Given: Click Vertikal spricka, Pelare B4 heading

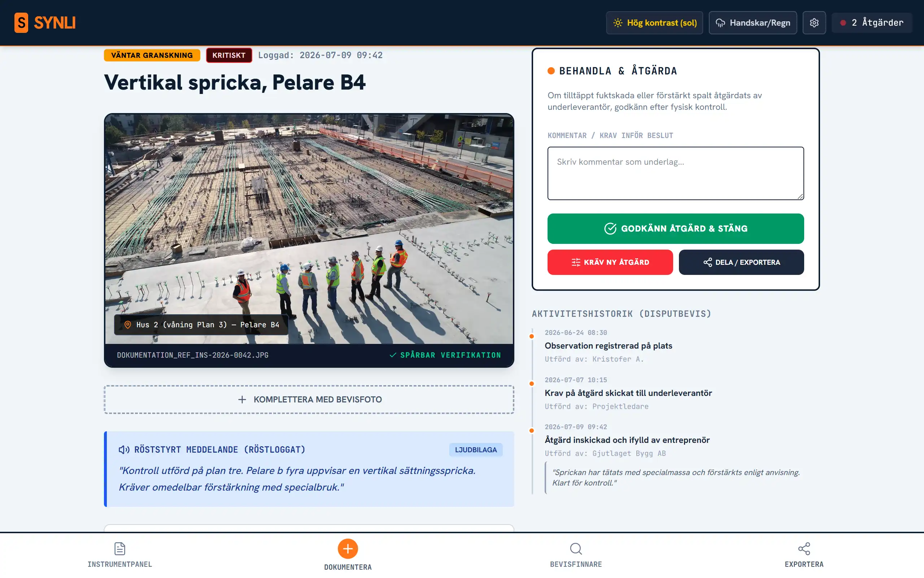Looking at the screenshot, I should coord(235,82).
